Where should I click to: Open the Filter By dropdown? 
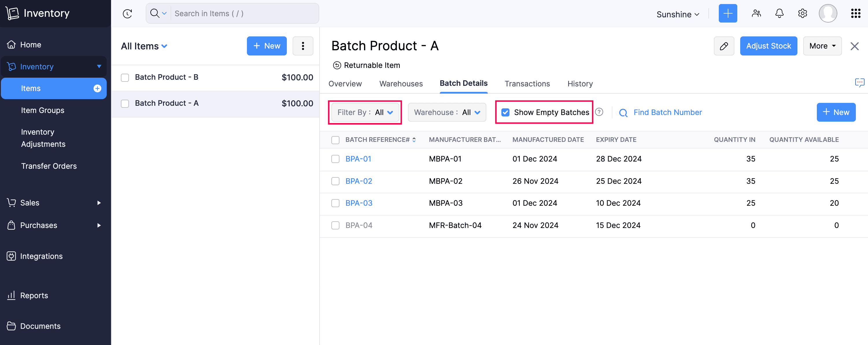tap(365, 112)
